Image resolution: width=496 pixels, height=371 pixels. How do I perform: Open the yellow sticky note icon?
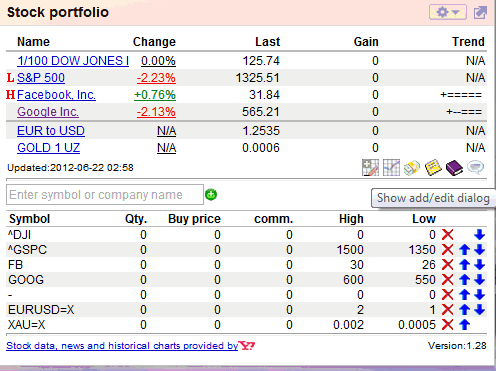click(433, 167)
